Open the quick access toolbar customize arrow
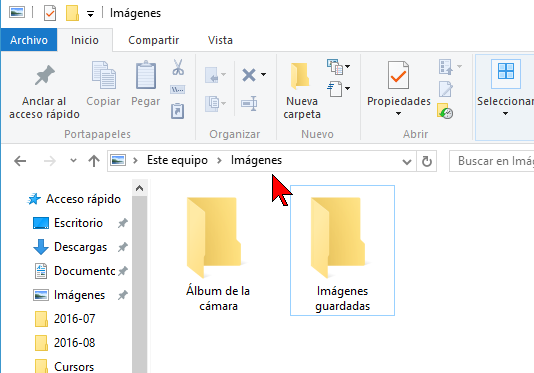Screen dimensions: 534x373 pyautogui.click(x=90, y=14)
